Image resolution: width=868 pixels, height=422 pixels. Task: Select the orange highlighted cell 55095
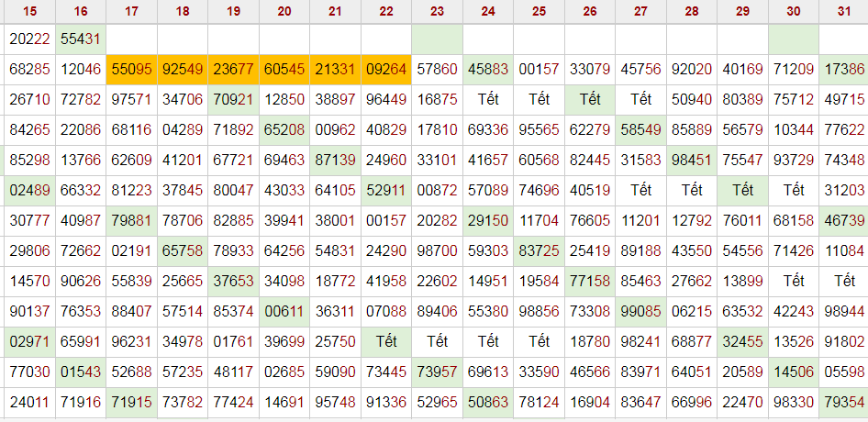(x=131, y=69)
